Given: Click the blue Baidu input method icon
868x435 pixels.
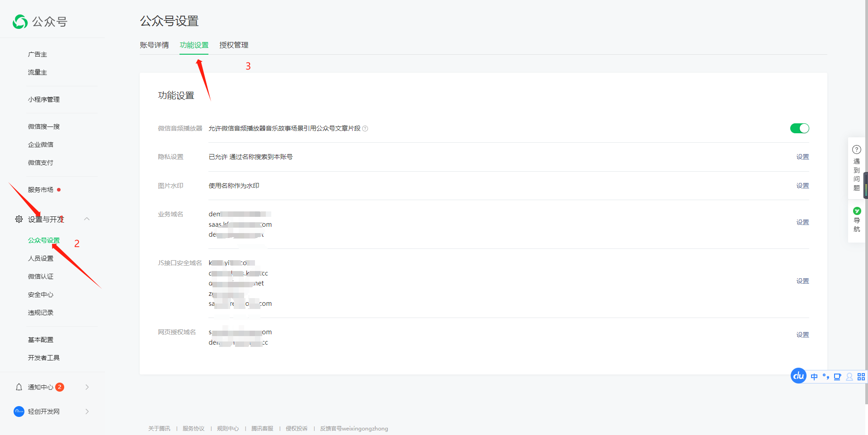Looking at the screenshot, I should coord(798,376).
